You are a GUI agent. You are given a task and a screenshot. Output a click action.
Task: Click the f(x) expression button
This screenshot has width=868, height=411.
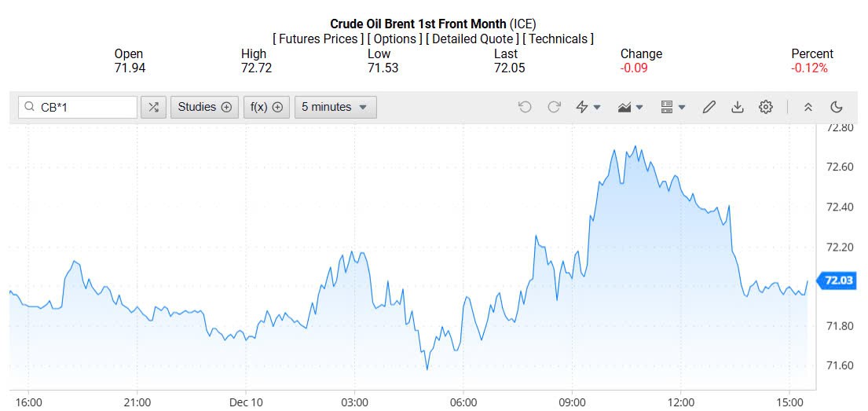pos(266,107)
